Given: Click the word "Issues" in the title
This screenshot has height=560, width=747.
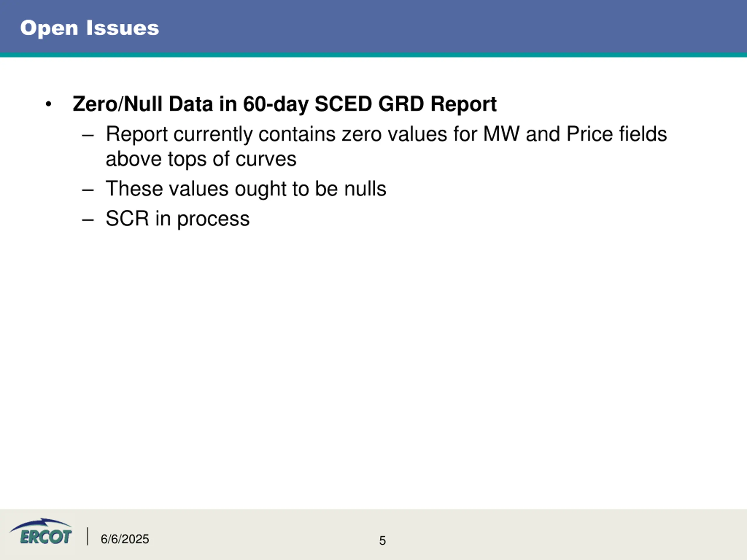Looking at the screenshot, I should [x=123, y=28].
